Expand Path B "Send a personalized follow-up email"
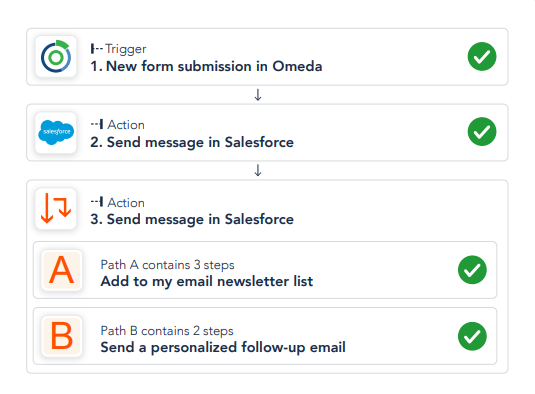 click(x=265, y=336)
